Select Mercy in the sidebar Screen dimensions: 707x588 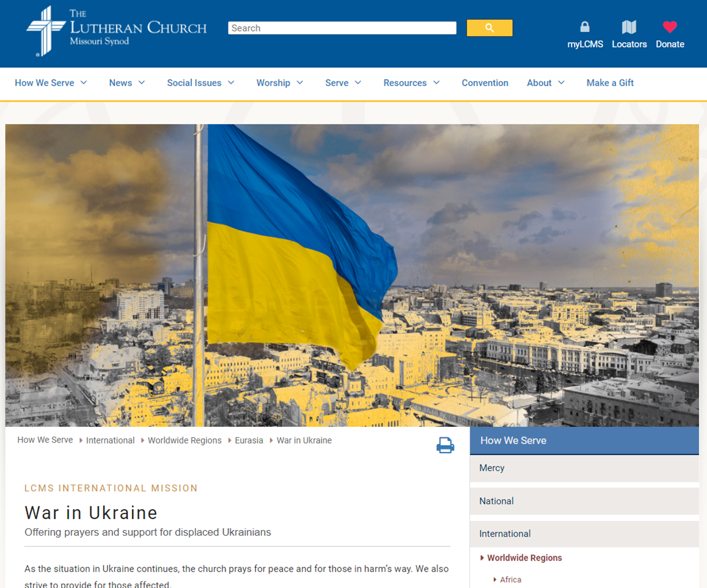coord(492,468)
